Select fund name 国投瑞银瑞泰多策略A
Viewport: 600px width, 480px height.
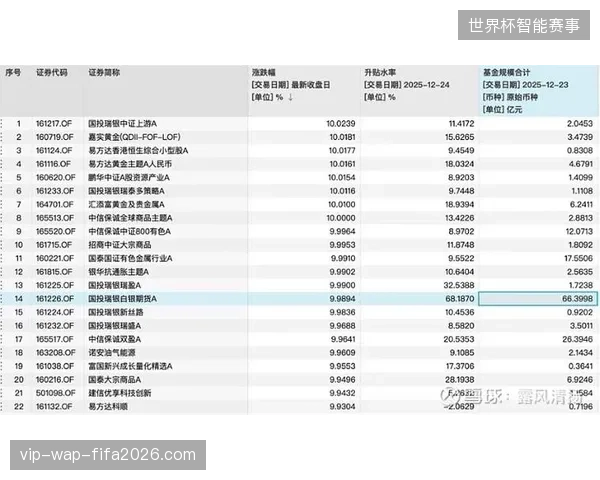click(126, 191)
